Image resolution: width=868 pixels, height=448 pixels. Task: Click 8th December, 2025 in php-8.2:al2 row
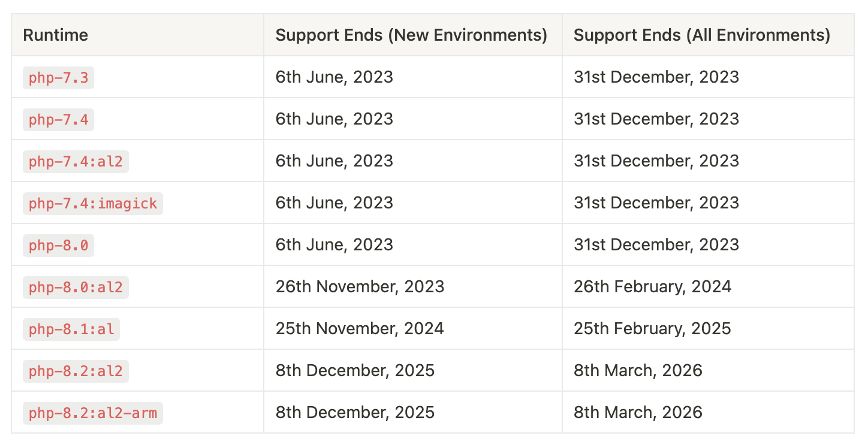pos(355,371)
